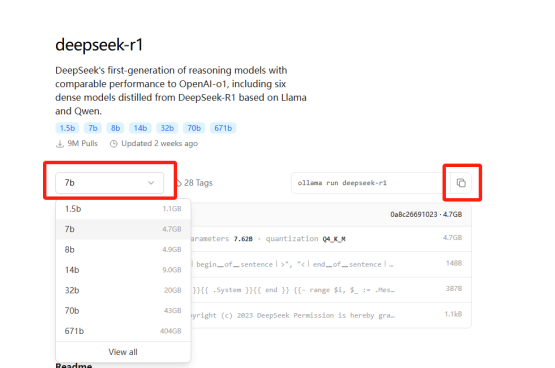The image size is (555, 368).
Task: Open the 1.5b tag badge
Action: tap(67, 128)
